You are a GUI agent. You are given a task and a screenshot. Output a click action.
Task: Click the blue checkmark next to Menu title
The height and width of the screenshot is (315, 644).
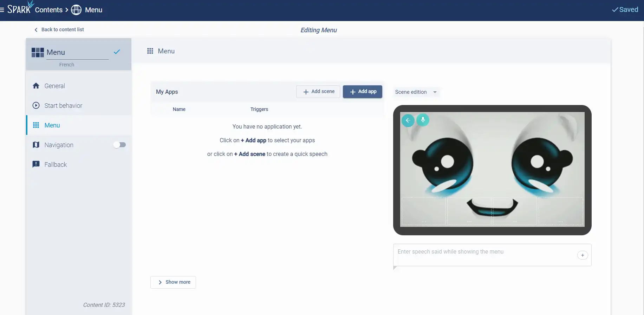coord(117,52)
